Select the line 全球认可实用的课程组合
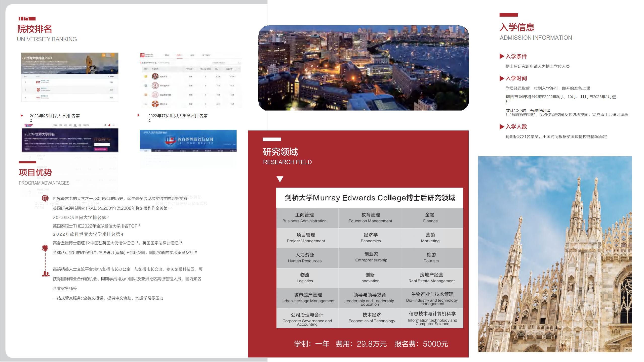 click(x=125, y=253)
